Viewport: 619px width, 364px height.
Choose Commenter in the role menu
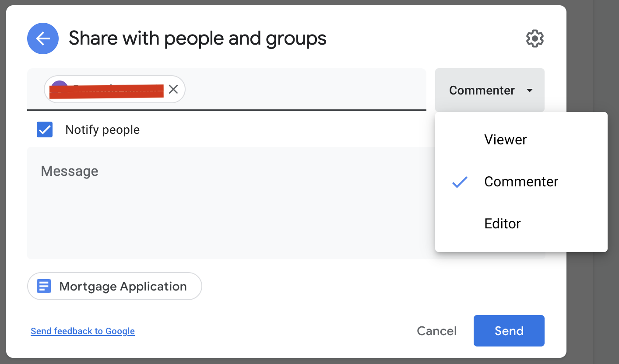[x=521, y=182]
